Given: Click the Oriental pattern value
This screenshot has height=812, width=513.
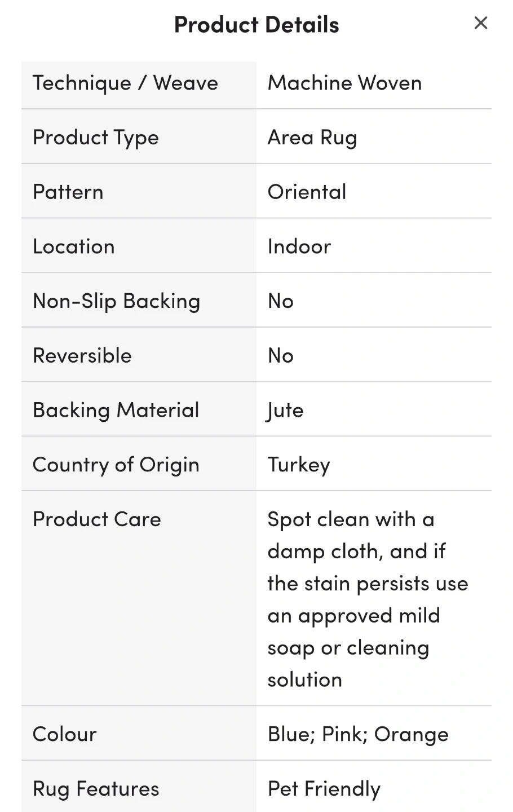Looking at the screenshot, I should tap(307, 192).
